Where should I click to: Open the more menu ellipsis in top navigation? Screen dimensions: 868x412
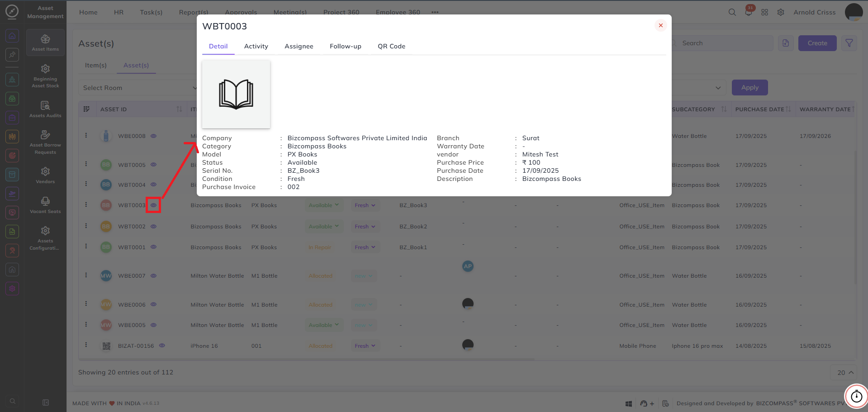[x=435, y=12]
